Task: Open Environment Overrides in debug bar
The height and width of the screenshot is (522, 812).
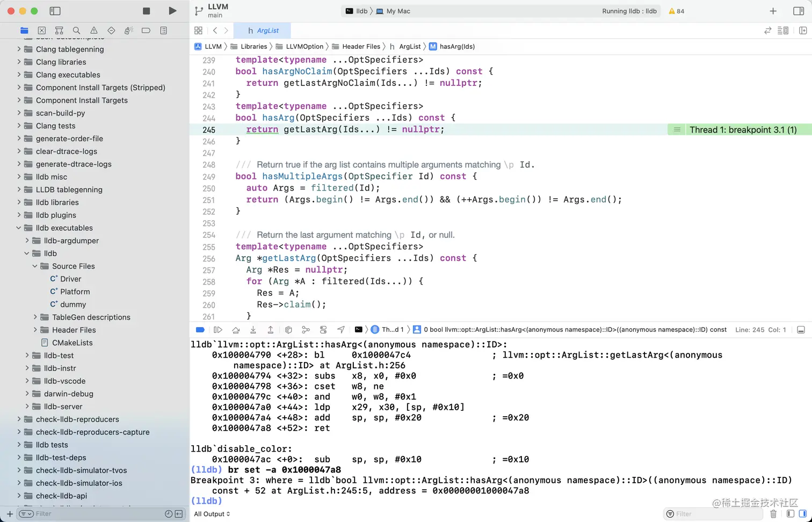Action: point(323,330)
